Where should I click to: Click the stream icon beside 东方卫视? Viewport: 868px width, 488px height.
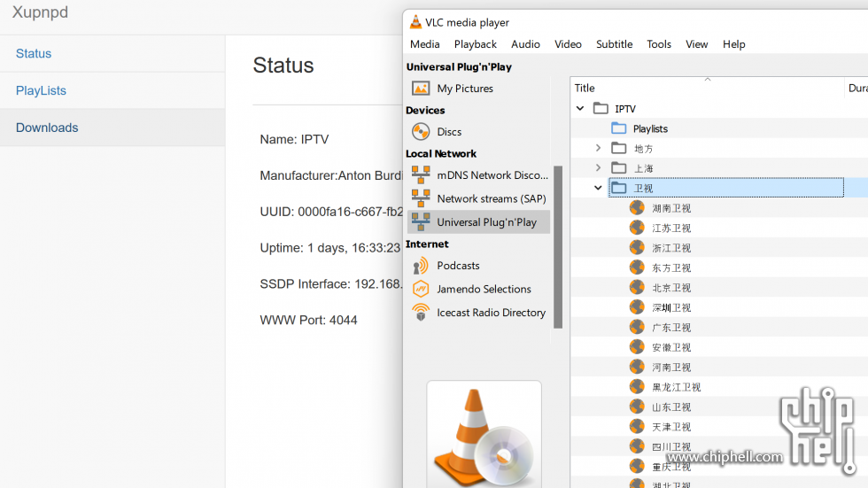point(637,267)
